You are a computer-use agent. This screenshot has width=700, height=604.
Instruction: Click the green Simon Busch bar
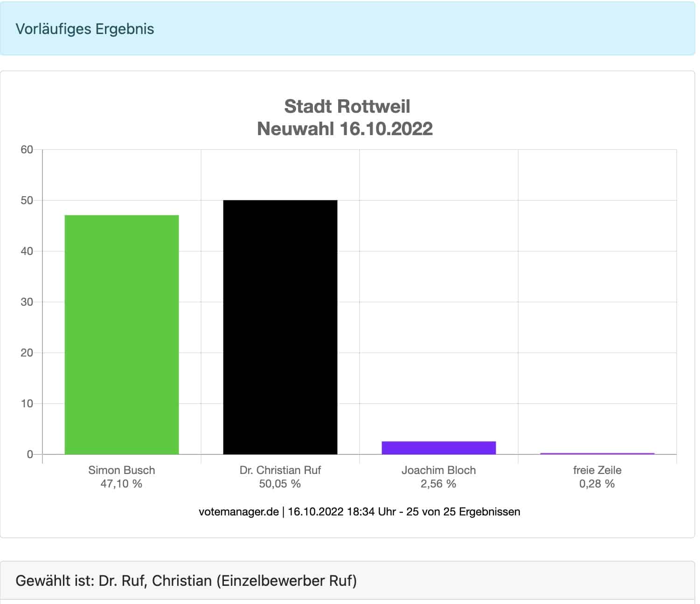(x=121, y=334)
